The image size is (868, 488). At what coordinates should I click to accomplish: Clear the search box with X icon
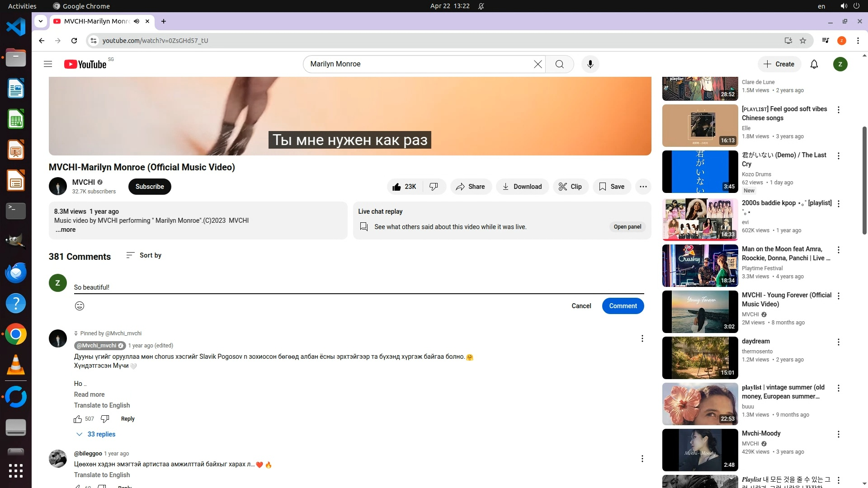point(538,64)
